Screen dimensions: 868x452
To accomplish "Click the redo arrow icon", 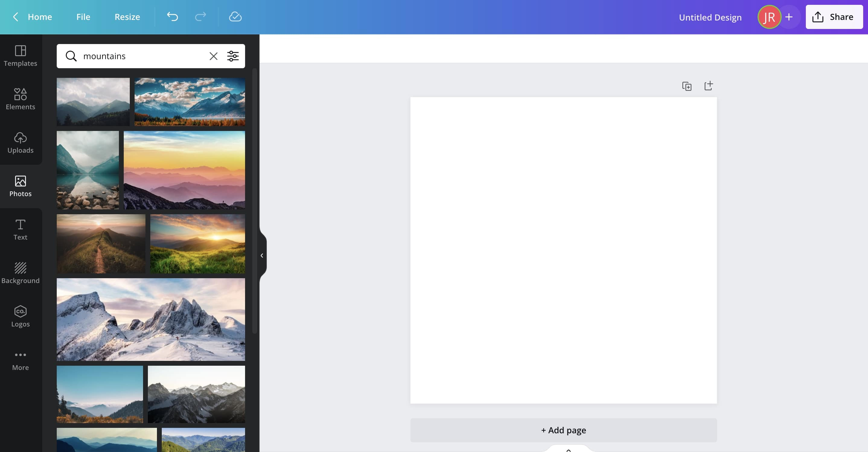I will coord(200,17).
